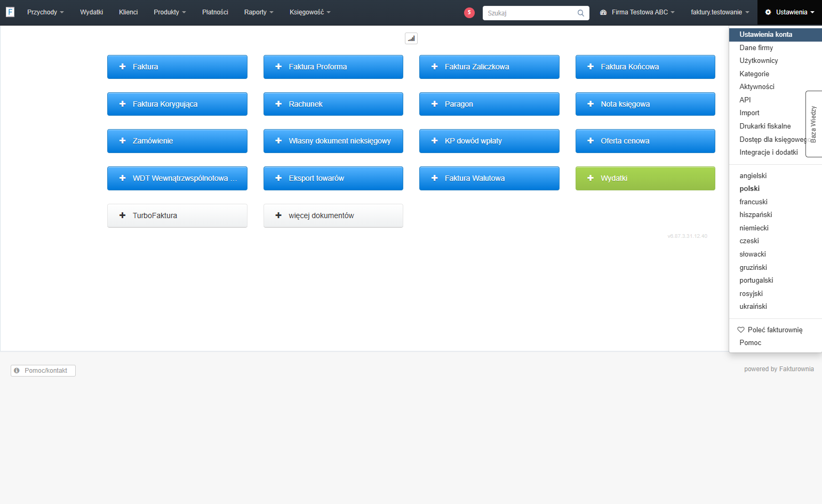The image size is (822, 504).
Task: Create a new Faktura Korygująca
Action: [x=177, y=104]
